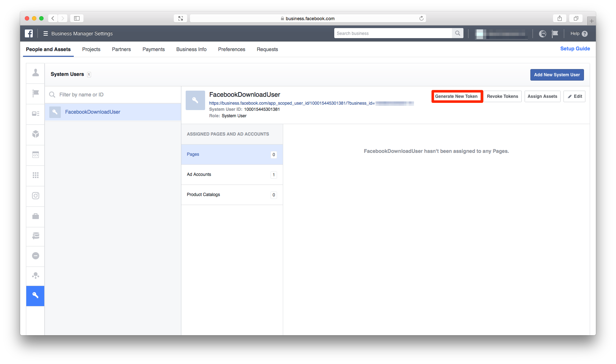Click Revoke Tokens button
The height and width of the screenshot is (364, 616).
[x=503, y=96]
